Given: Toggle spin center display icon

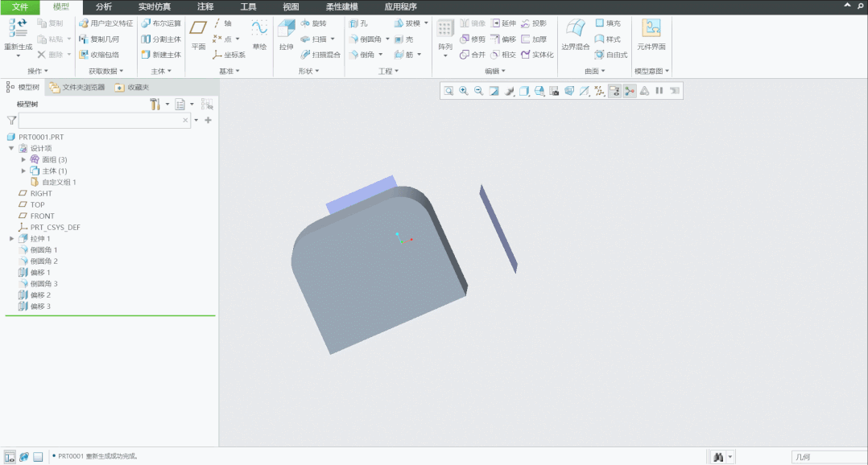Looking at the screenshot, I should [630, 91].
